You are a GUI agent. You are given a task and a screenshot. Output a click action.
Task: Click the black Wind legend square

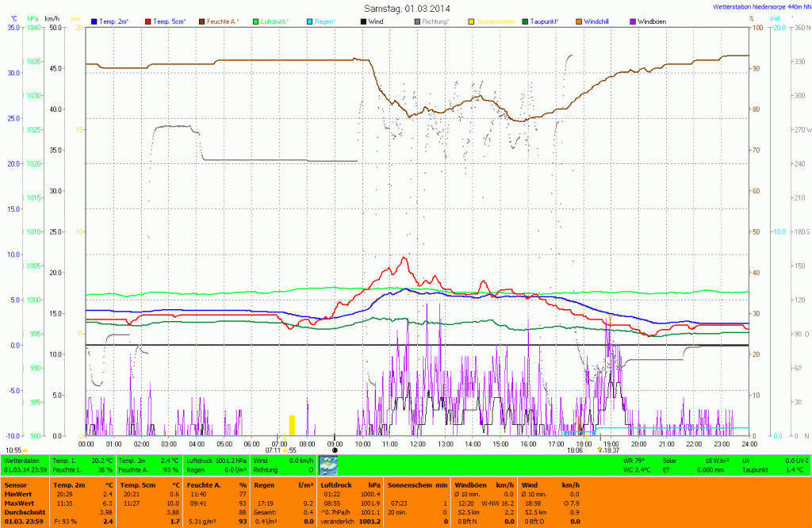click(x=361, y=20)
